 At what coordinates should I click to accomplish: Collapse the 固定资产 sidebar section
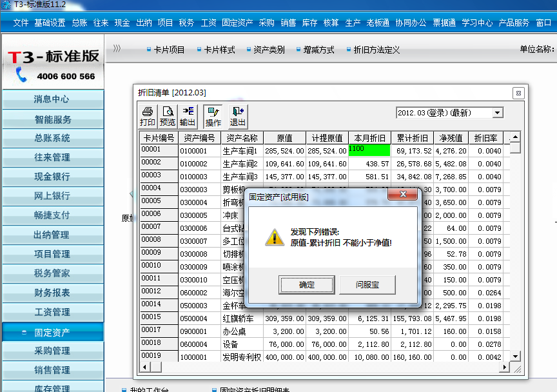24,333
